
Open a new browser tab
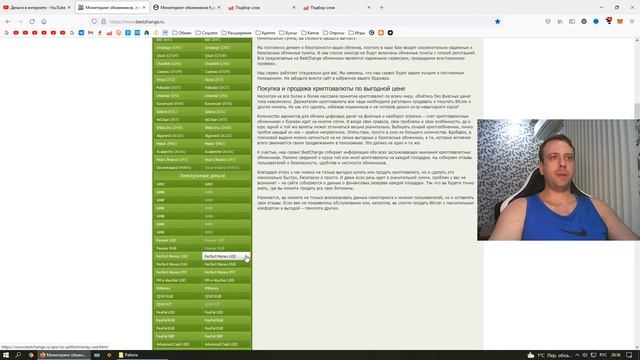click(382, 7)
